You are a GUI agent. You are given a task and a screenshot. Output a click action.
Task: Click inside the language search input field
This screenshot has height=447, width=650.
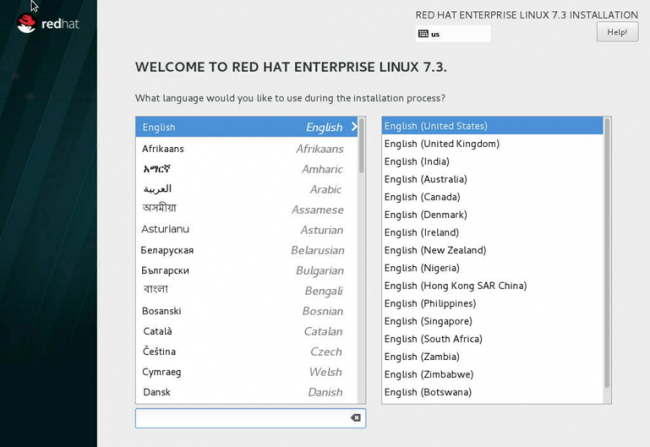point(250,418)
